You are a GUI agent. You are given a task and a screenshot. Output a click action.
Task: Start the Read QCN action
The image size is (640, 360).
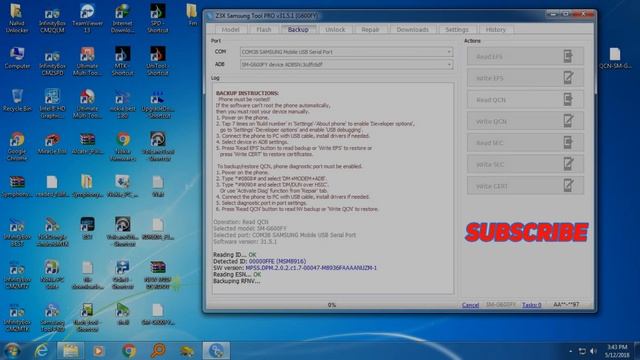[525, 99]
